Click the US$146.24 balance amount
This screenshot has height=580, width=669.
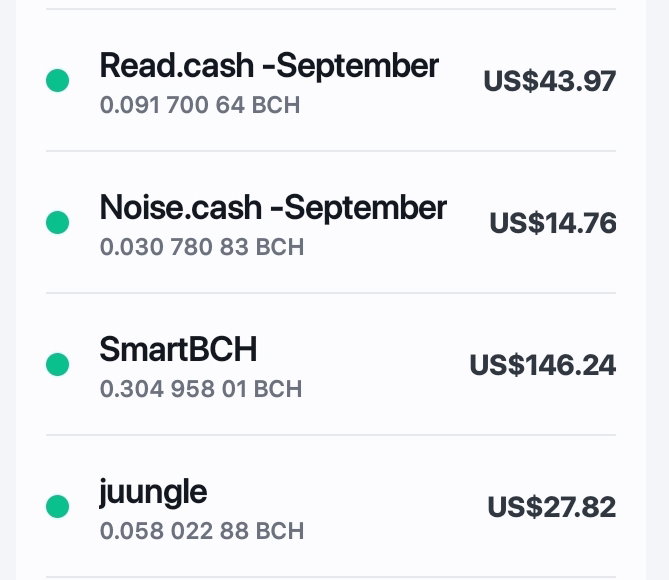[x=543, y=365]
